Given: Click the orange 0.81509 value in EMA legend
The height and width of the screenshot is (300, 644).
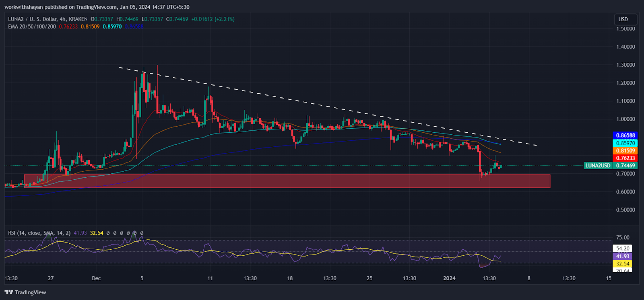Looking at the screenshot, I should click(90, 27).
